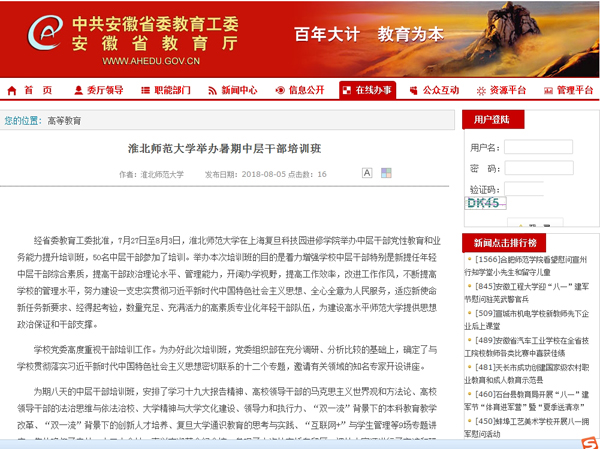The image size is (600, 449).
Task: Click the 点击数: 16 text
Action: click(307, 175)
